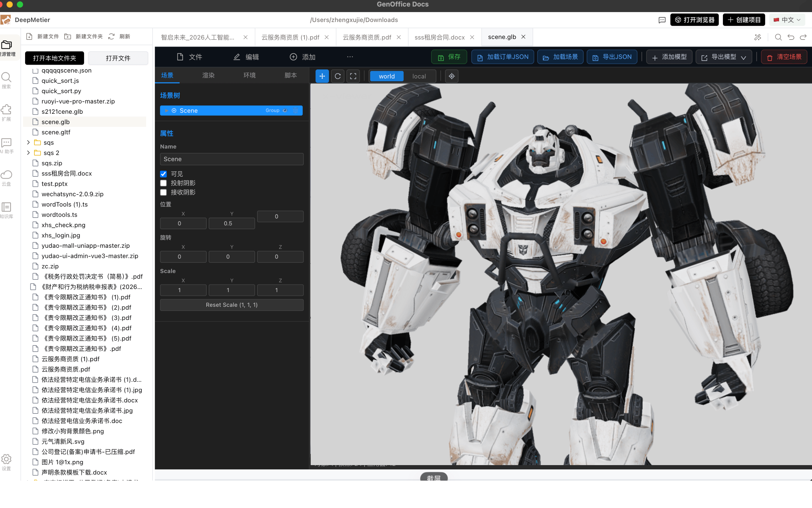The height and width of the screenshot is (508, 812).
Task: Expand the Scene node in scene tree
Action: pyautogui.click(x=166, y=111)
